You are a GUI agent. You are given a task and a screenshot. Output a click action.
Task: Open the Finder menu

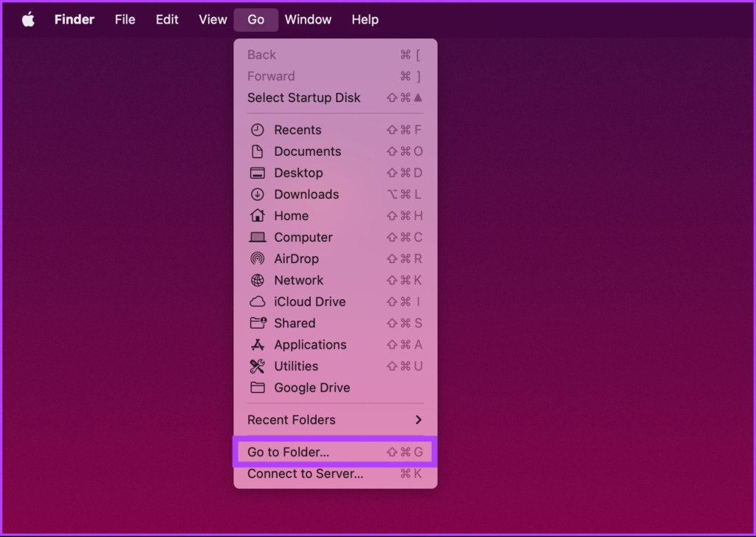click(x=75, y=20)
